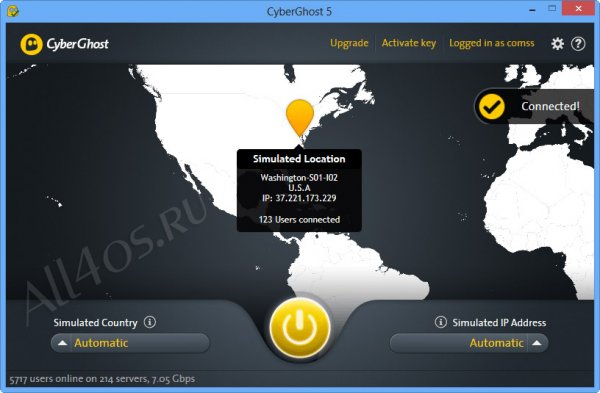Close the CyberGhost 5 window
Screen dimensions: 600x393
point(578,8)
